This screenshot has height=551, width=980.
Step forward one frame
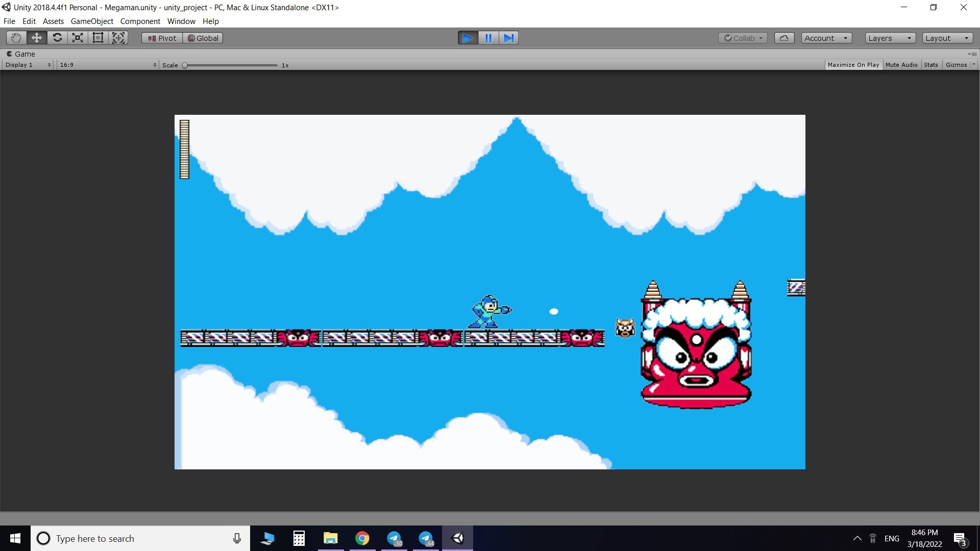(x=508, y=38)
